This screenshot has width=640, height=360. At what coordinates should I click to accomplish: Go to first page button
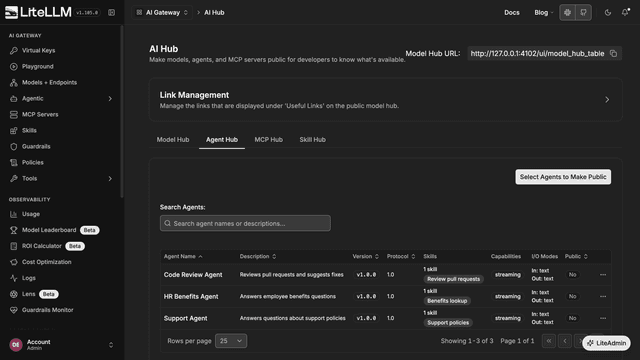click(x=549, y=341)
